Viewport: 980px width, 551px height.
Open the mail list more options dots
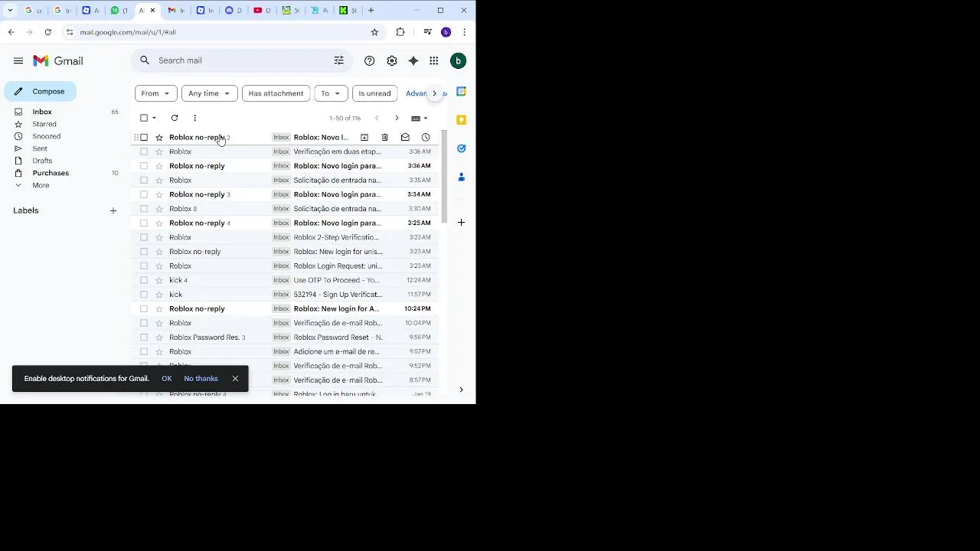pos(194,118)
